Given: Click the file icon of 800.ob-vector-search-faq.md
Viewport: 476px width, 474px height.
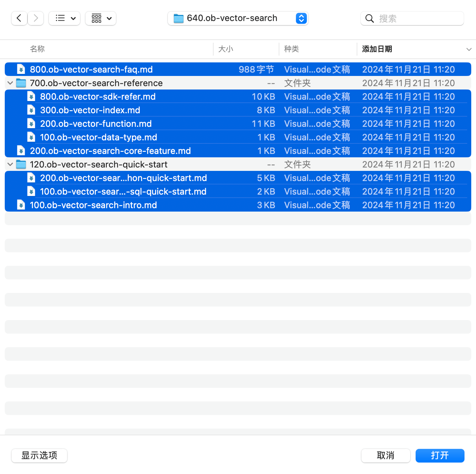Looking at the screenshot, I should (x=21, y=70).
